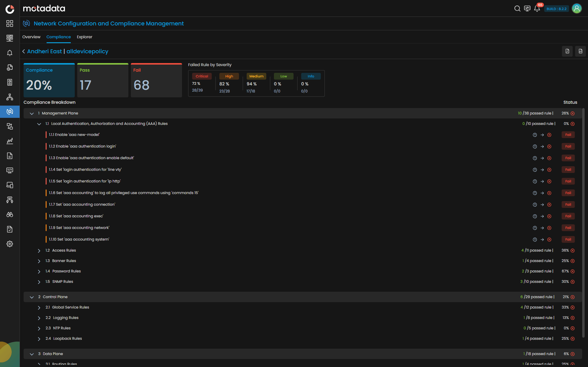
Task: Select the Critical severity label
Action: pos(202,76)
